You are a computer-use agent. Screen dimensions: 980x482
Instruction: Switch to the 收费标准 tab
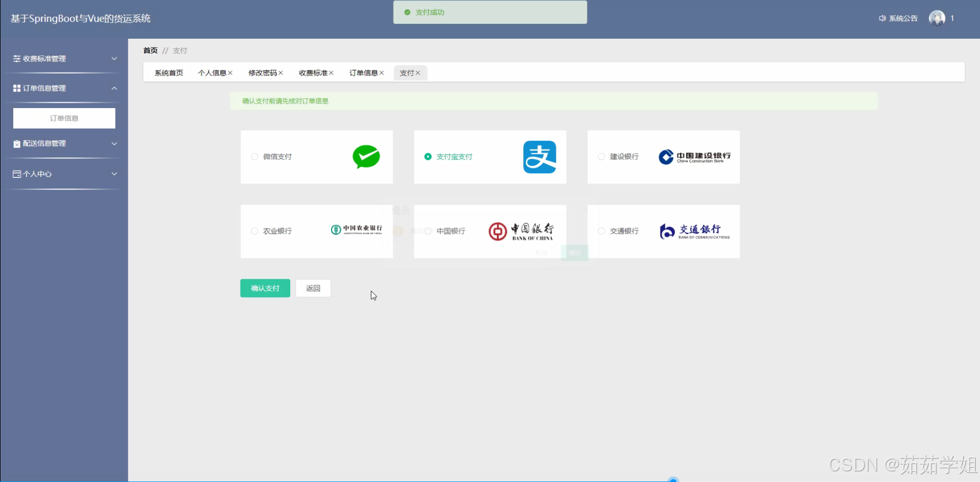pyautogui.click(x=313, y=73)
